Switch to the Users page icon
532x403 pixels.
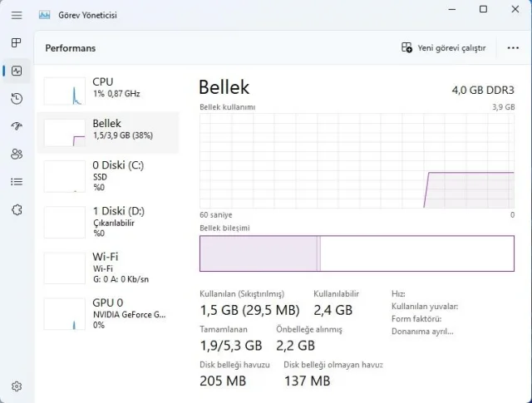pos(17,154)
